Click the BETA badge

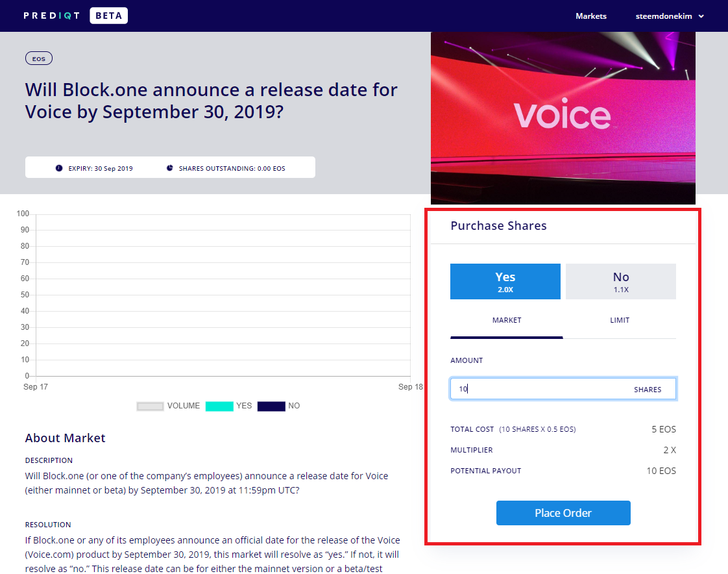[108, 16]
